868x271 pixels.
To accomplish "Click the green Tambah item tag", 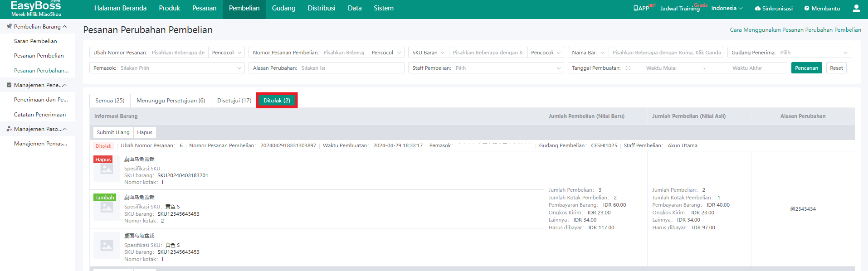I will (105, 198).
